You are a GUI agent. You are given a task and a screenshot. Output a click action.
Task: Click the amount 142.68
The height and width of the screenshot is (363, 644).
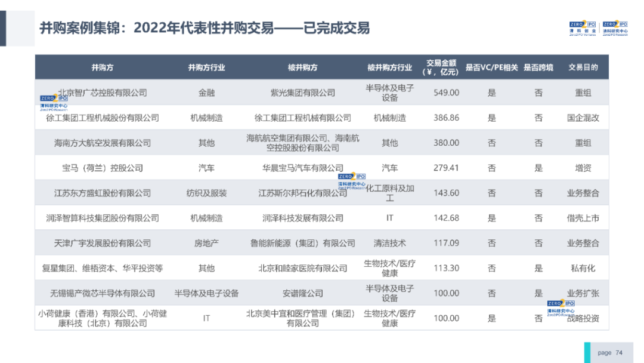[x=447, y=219]
